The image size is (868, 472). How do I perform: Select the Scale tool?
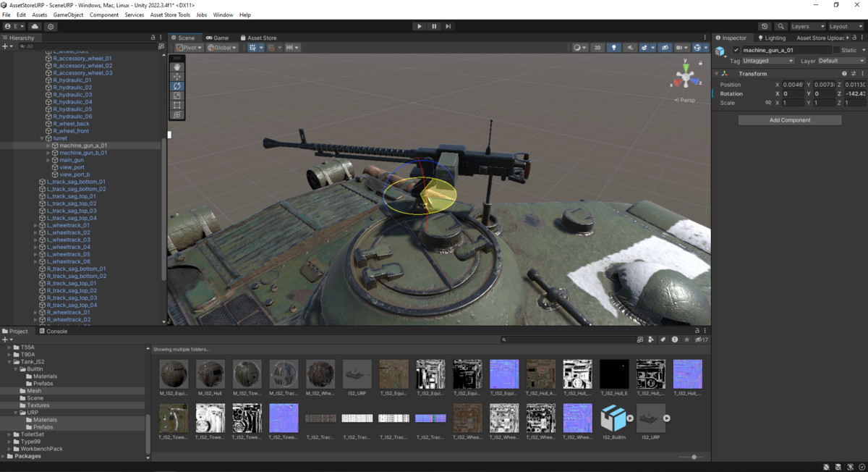click(176, 96)
